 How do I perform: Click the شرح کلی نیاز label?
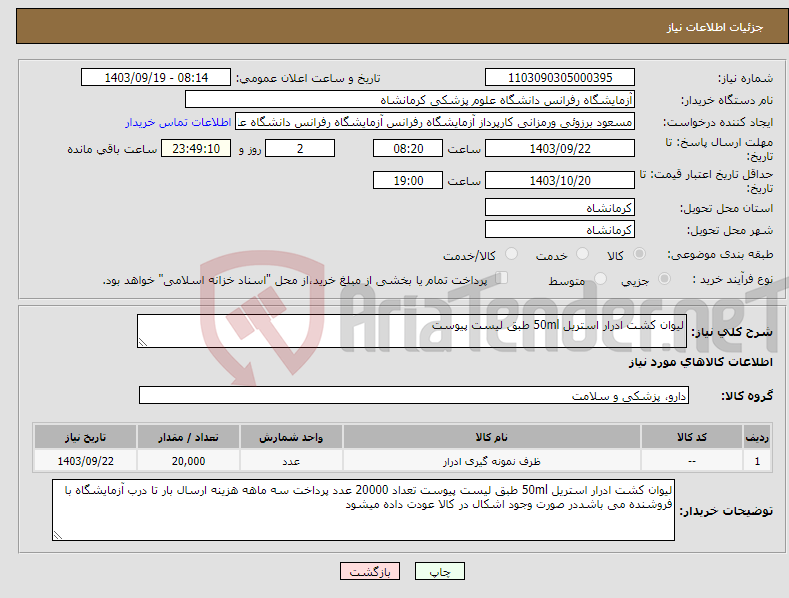[x=732, y=332]
